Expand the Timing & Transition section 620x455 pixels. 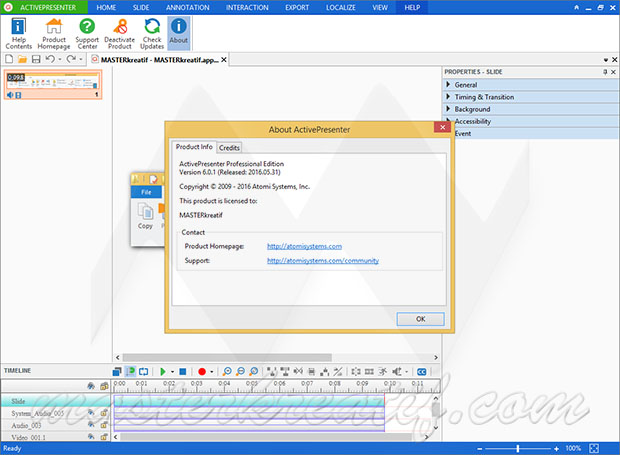(530, 97)
